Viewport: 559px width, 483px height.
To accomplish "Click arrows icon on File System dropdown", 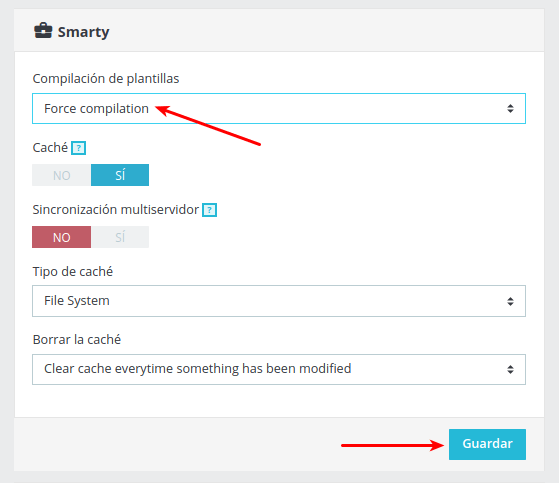I will click(511, 301).
